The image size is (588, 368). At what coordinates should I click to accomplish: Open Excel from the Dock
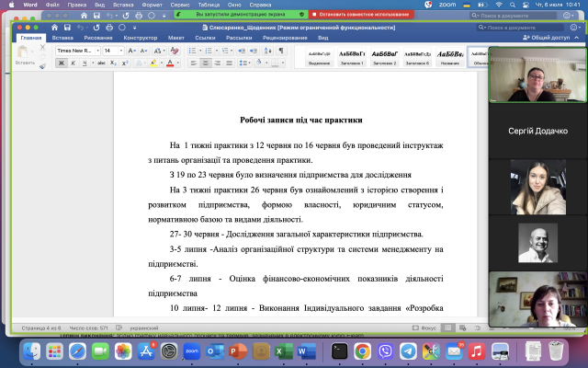point(284,351)
